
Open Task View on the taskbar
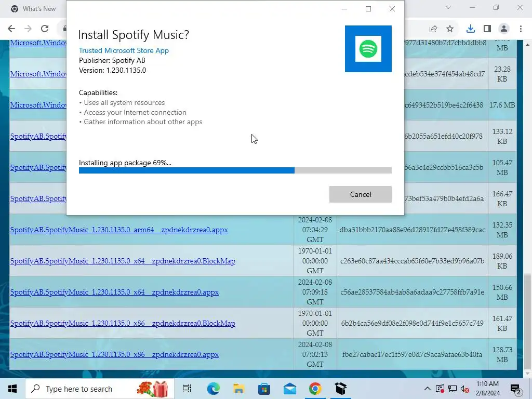[187, 389]
